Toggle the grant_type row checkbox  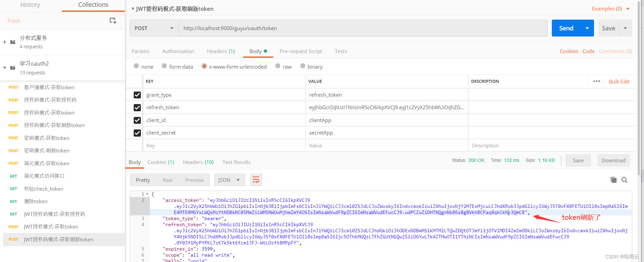[x=137, y=95]
